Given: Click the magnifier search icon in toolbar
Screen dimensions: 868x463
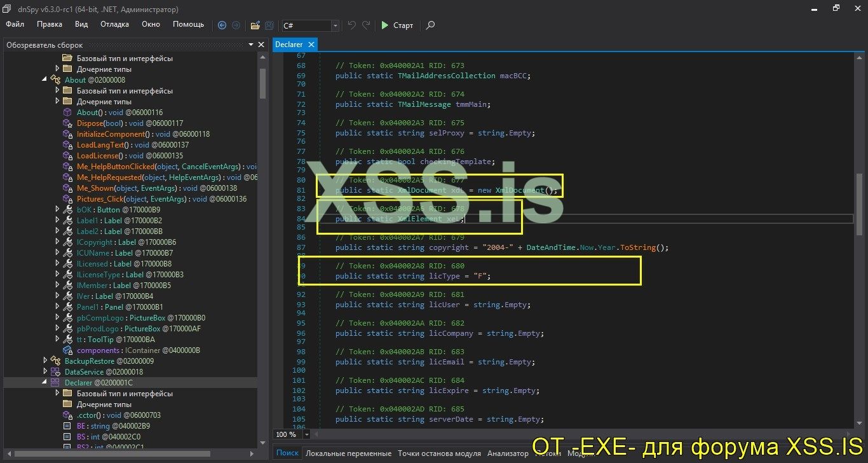Looking at the screenshot, I should 430,25.
